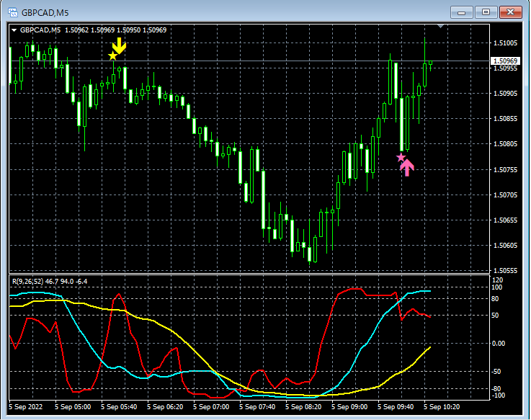This screenshot has height=420, width=531.
Task: Click the yellow sell arrow signal
Action: 119,45
